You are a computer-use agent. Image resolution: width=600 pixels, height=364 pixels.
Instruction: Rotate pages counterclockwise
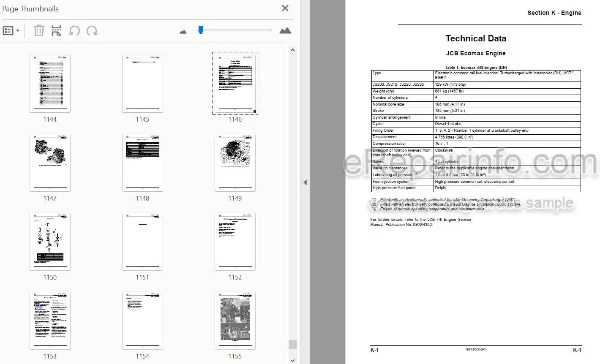74,31
